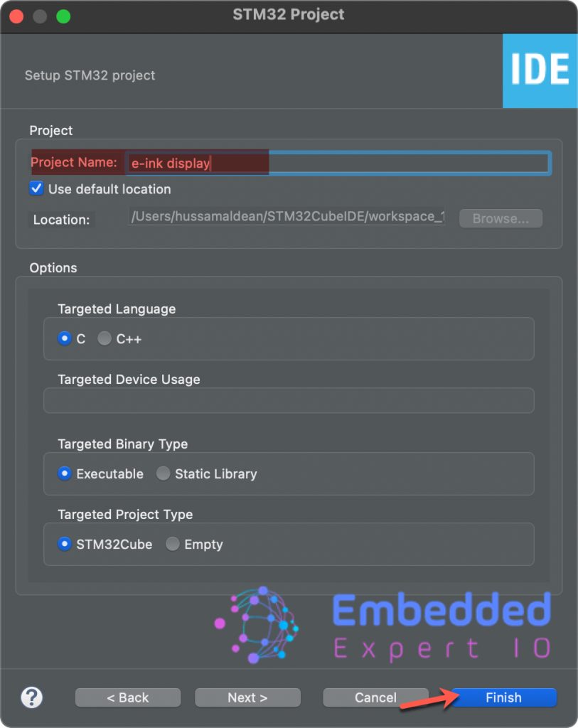Select C++ as targeted language
Screen dimensions: 578x728
(x=105, y=338)
